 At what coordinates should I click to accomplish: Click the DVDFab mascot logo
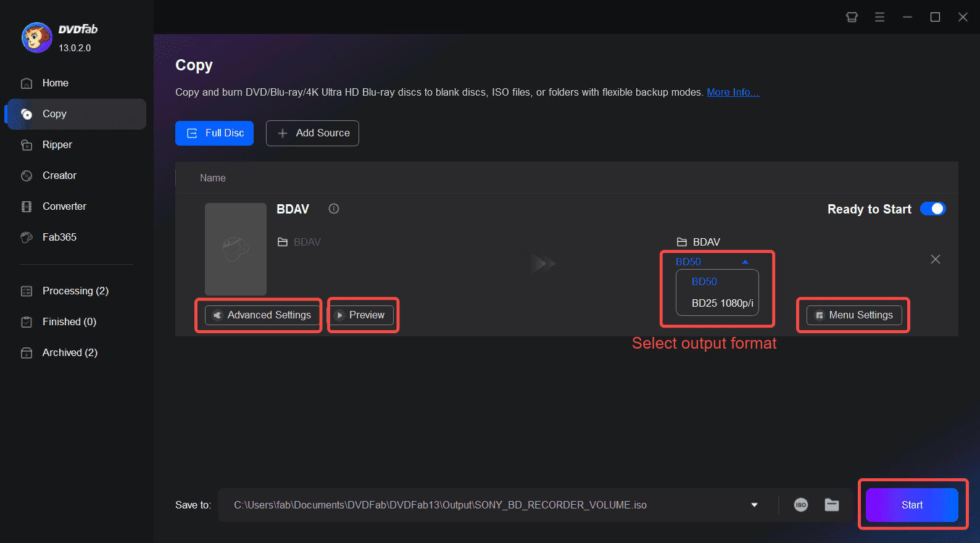point(36,38)
